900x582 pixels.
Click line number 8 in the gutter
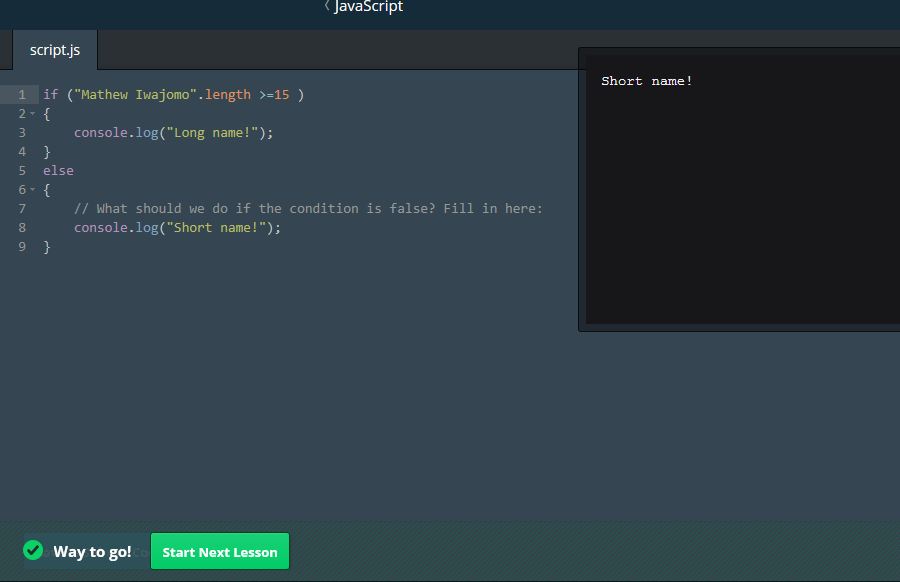(x=22, y=227)
